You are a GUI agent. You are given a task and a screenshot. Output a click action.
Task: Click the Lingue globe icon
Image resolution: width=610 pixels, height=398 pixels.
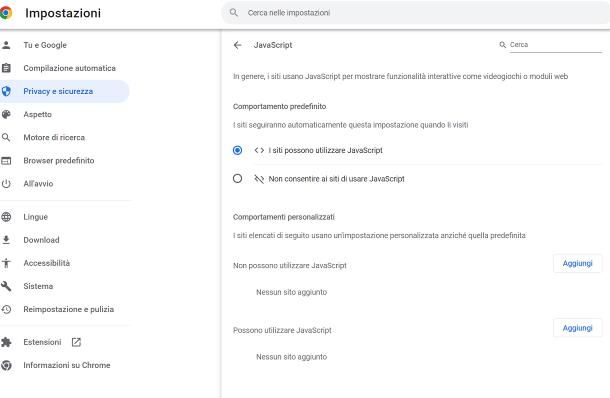(x=6, y=217)
